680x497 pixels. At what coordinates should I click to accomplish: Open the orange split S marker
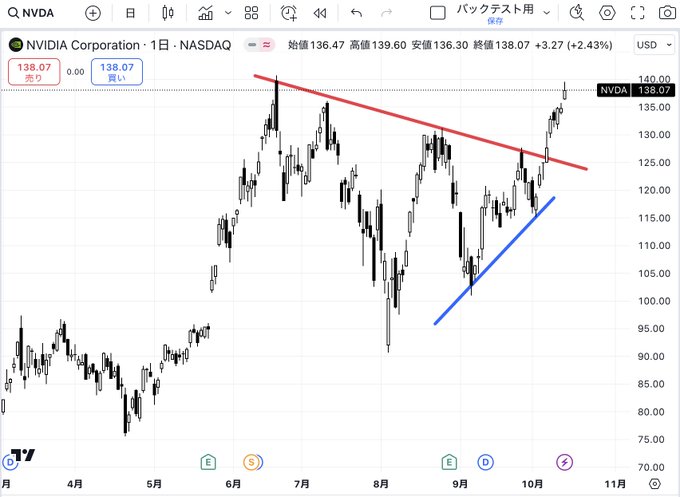point(252,462)
